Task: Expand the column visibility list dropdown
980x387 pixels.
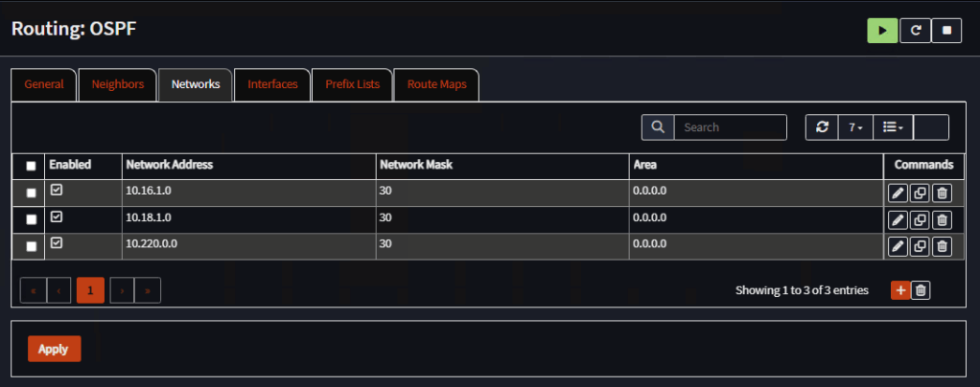Action: (x=893, y=127)
